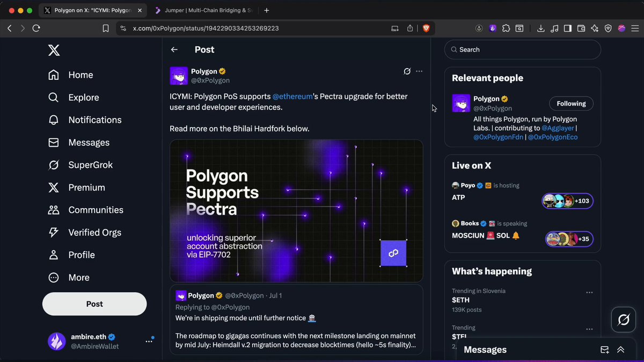Open the Premium page

point(76,188)
